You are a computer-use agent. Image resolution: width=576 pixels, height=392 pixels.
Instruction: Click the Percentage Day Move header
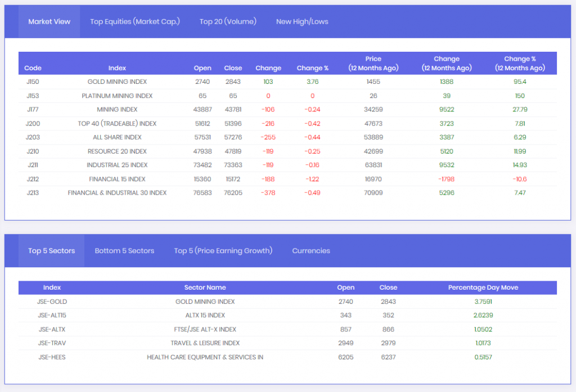[x=483, y=287]
